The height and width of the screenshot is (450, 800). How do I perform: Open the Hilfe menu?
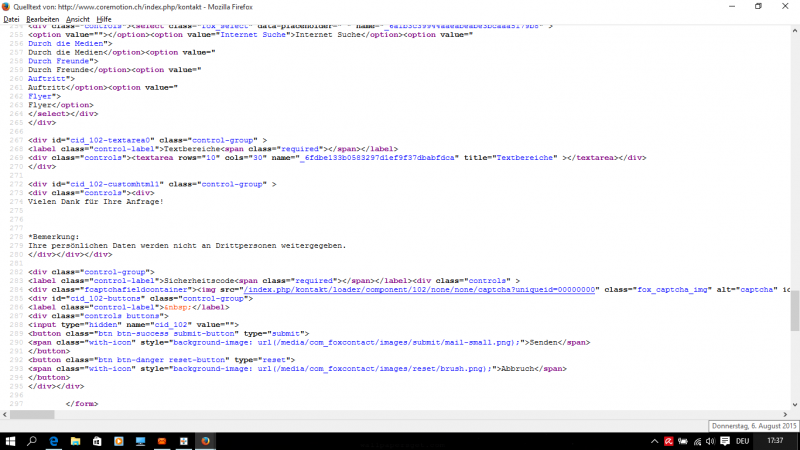pyautogui.click(x=104, y=19)
